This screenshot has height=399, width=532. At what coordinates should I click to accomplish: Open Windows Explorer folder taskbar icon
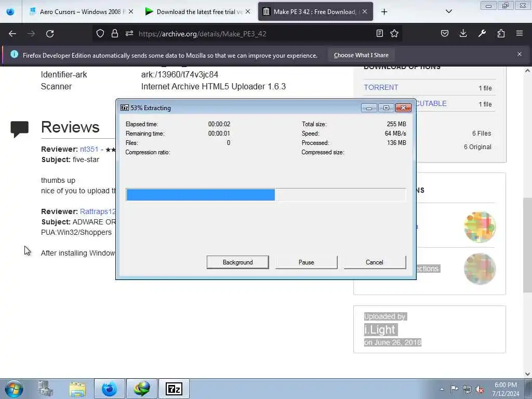(x=77, y=389)
